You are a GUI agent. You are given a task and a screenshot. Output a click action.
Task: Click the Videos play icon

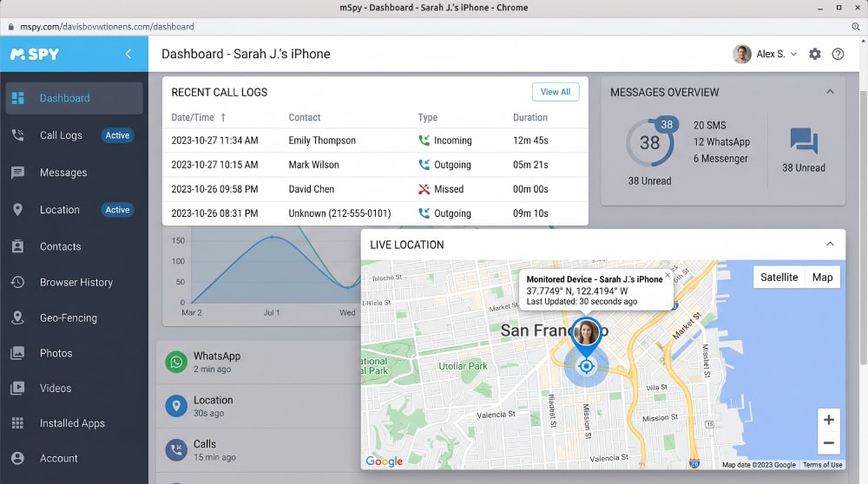[17, 388]
